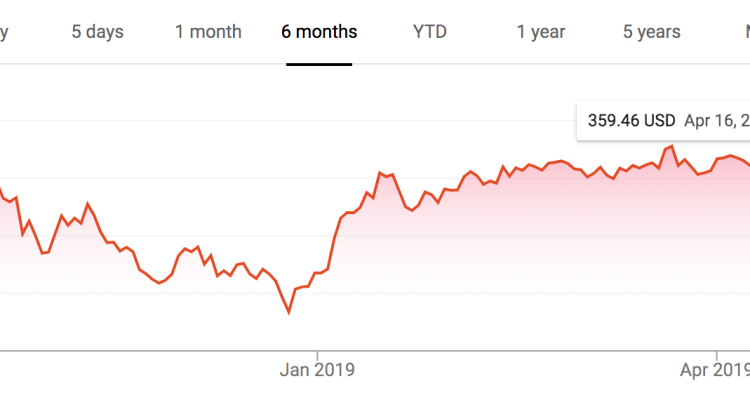Switch to the 5 days tab
Image resolution: width=750 pixels, height=400 pixels.
tap(97, 32)
